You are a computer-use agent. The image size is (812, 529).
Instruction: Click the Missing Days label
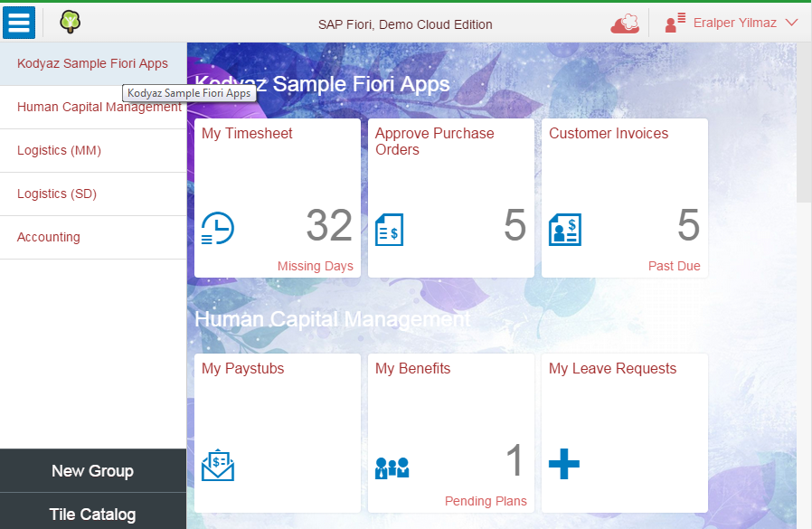(x=316, y=267)
